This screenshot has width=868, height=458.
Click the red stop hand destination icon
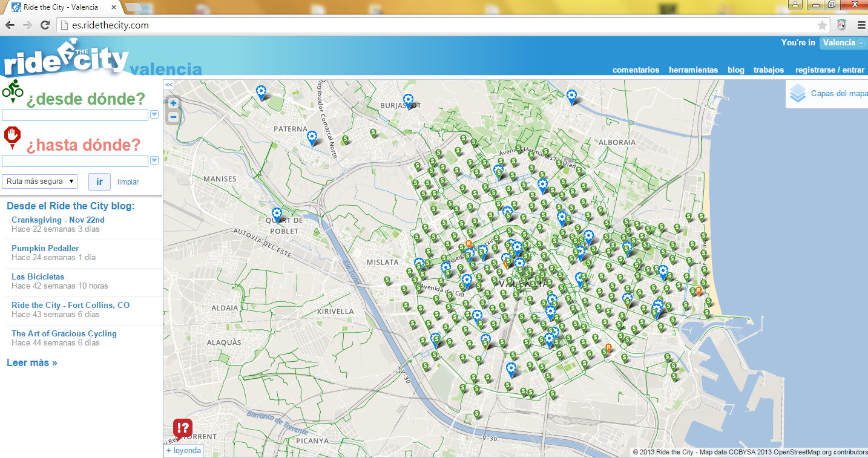click(13, 137)
